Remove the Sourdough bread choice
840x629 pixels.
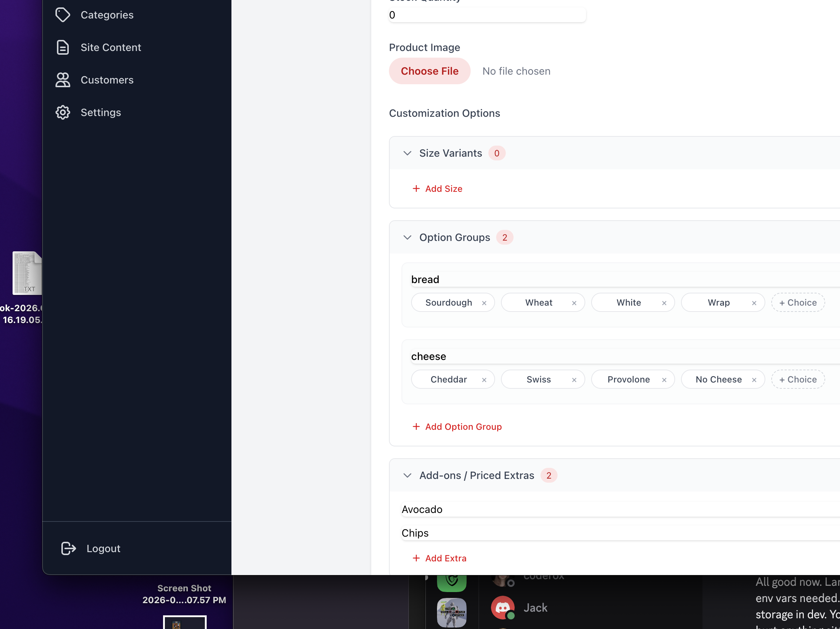click(x=484, y=303)
